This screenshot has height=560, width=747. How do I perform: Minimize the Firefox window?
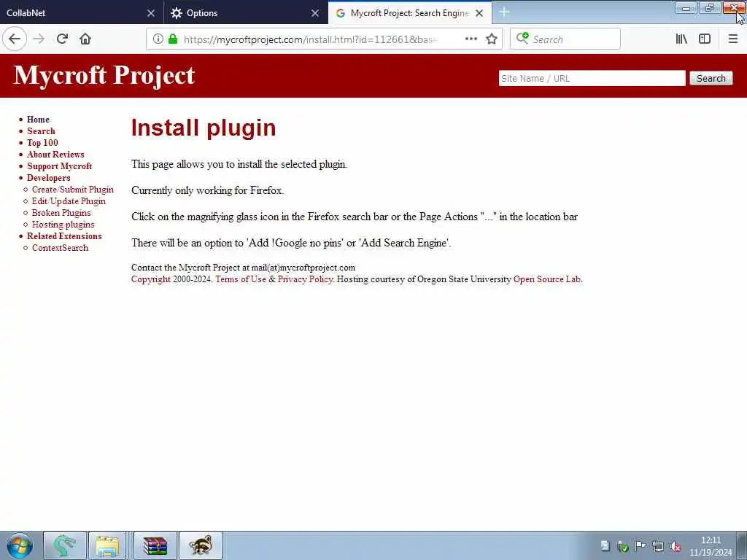686,7
